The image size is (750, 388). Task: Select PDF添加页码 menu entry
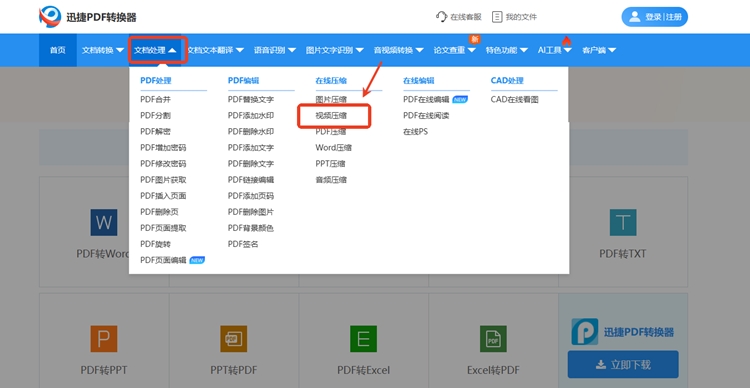click(x=251, y=196)
